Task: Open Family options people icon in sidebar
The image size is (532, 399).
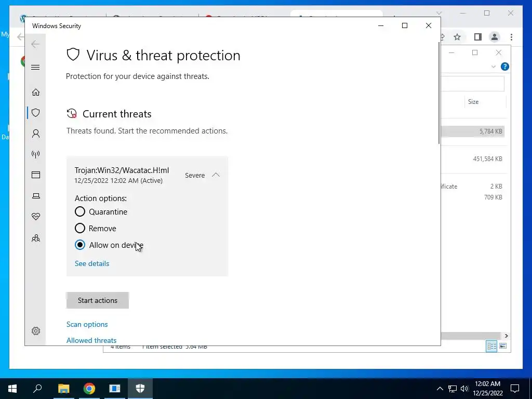Action: tap(36, 238)
